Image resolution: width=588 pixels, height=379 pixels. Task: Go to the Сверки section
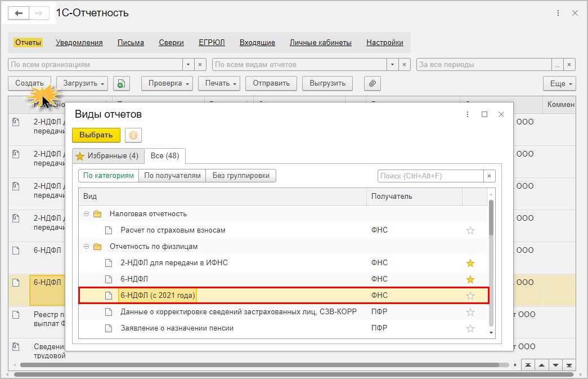(x=171, y=43)
